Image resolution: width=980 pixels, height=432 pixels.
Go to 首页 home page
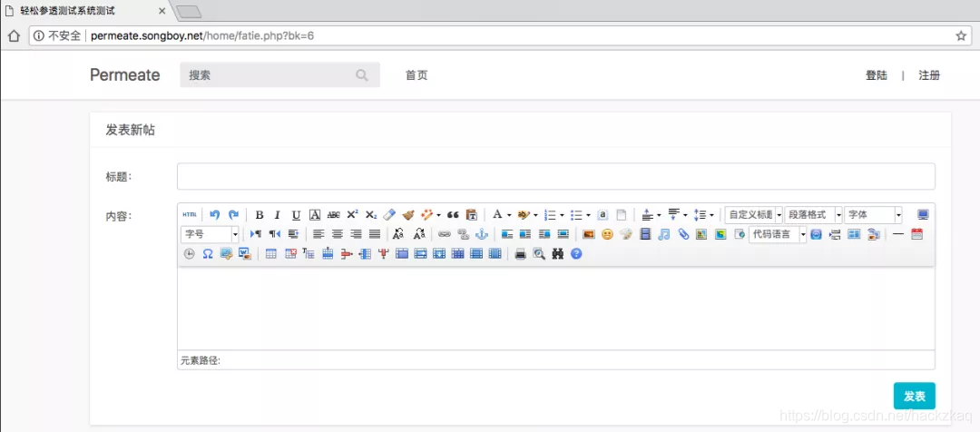[416, 75]
